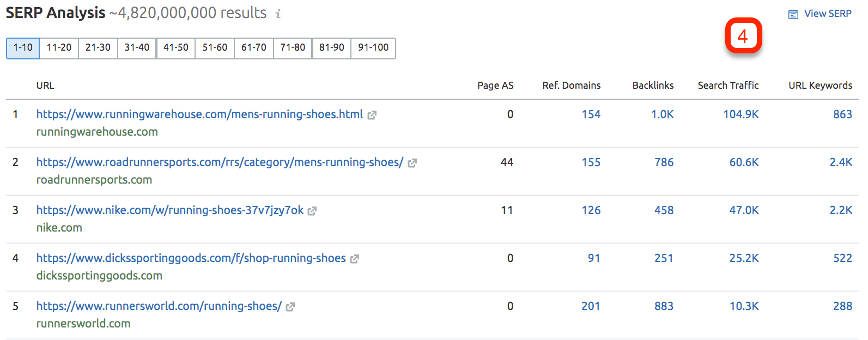Image resolution: width=868 pixels, height=340 pixels.
Task: Open the nike.com running-shoes URL
Action: [x=170, y=210]
